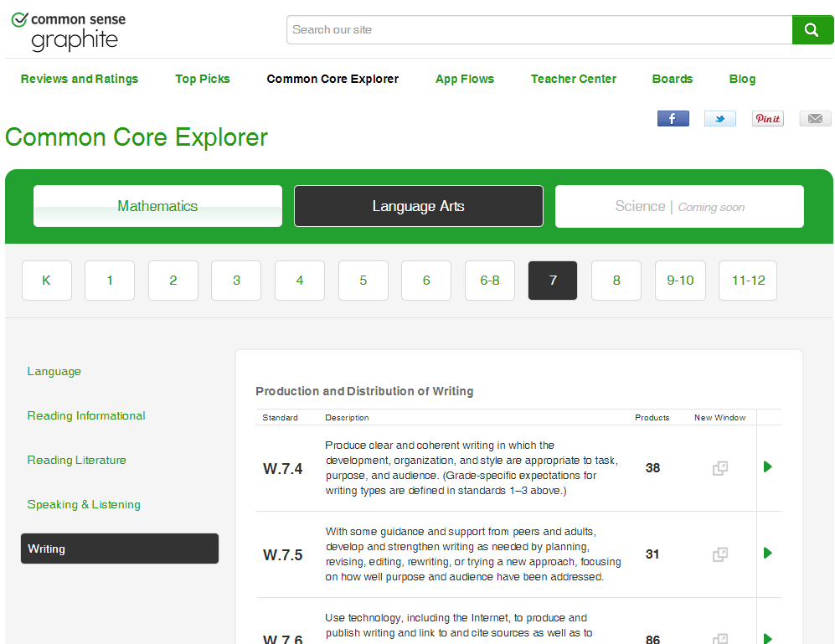Screen dimensions: 835x644
Task: Open W.7.6 in a new window
Action: pos(720,639)
